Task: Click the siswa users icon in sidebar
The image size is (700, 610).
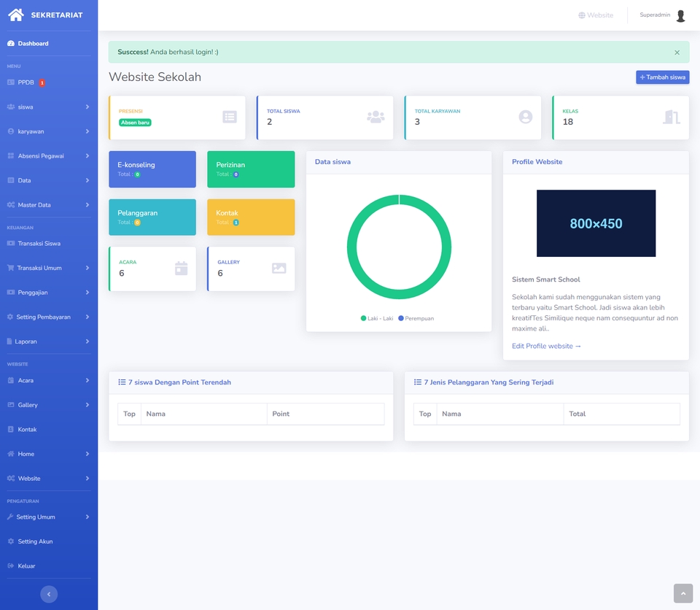Action: pos(11,107)
